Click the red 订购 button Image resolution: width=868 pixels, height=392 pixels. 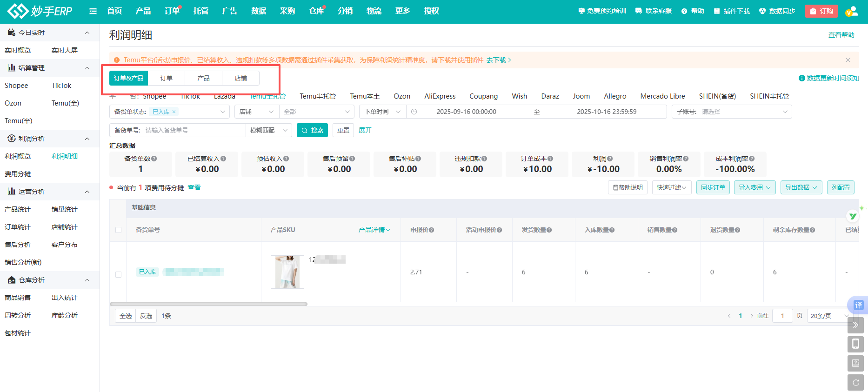coord(821,11)
